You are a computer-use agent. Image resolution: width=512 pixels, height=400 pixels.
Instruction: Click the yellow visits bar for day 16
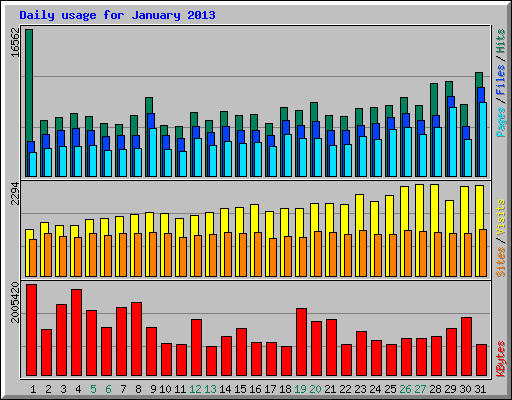254,218
